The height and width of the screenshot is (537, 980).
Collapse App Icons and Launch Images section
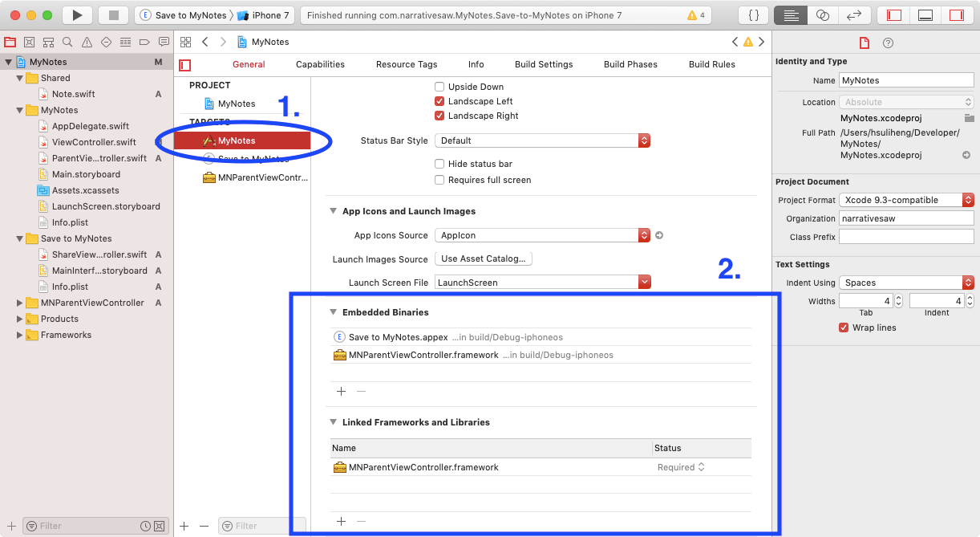click(333, 211)
